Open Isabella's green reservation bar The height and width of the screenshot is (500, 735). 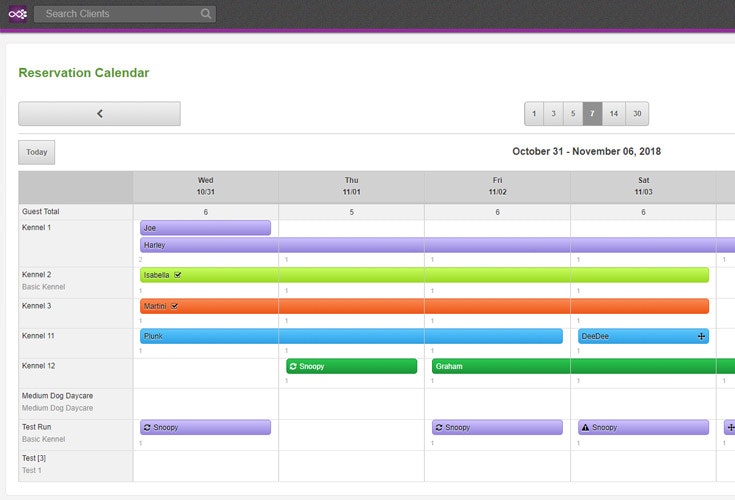click(x=424, y=275)
